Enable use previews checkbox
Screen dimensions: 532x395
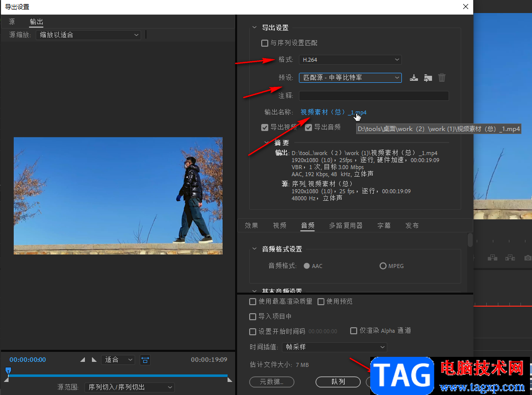tap(321, 302)
